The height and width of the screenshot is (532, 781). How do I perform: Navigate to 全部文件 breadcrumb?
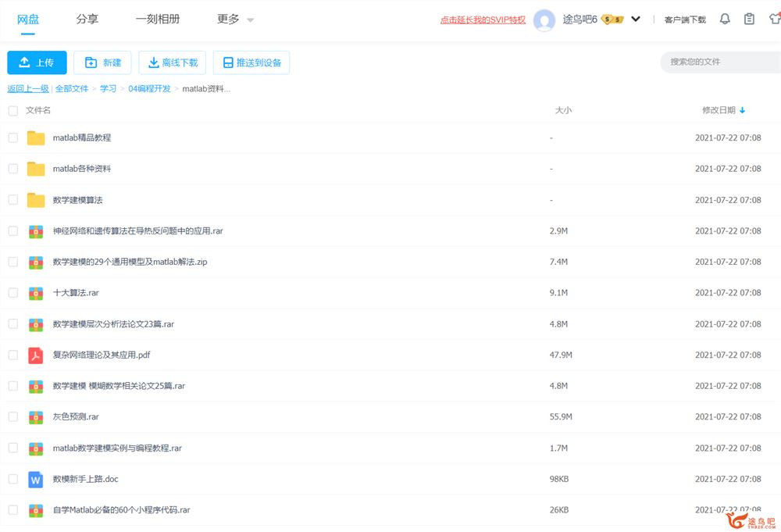click(72, 89)
